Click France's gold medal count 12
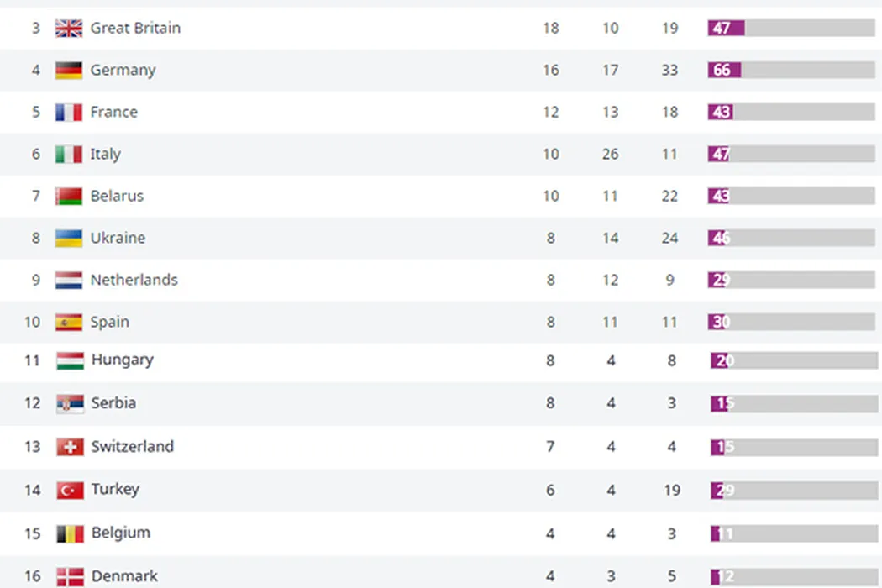 point(550,113)
